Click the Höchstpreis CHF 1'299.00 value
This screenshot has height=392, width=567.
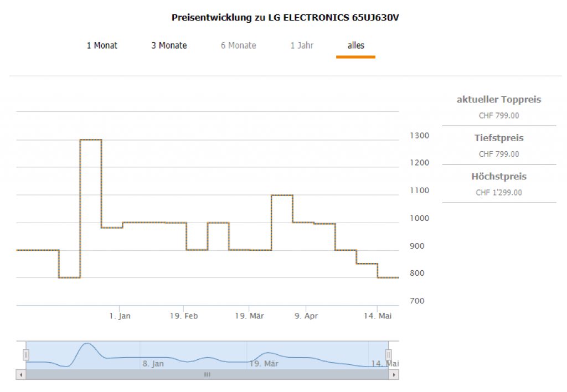pyautogui.click(x=499, y=193)
